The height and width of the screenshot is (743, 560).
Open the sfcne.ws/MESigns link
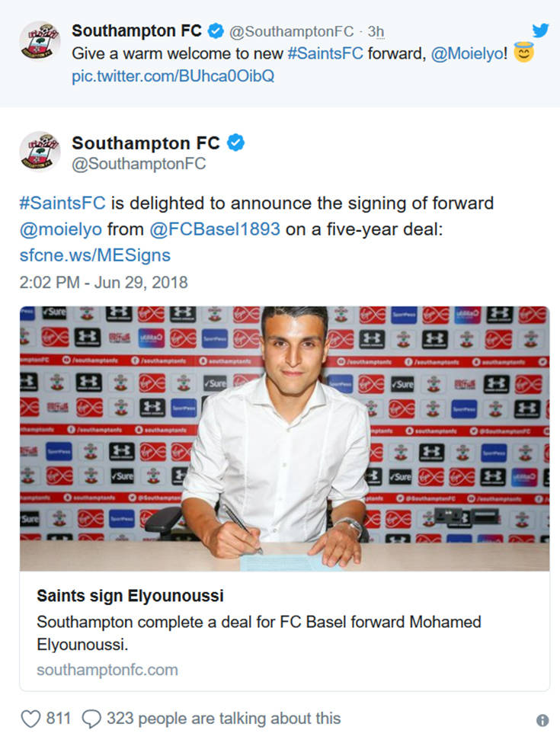click(95, 255)
